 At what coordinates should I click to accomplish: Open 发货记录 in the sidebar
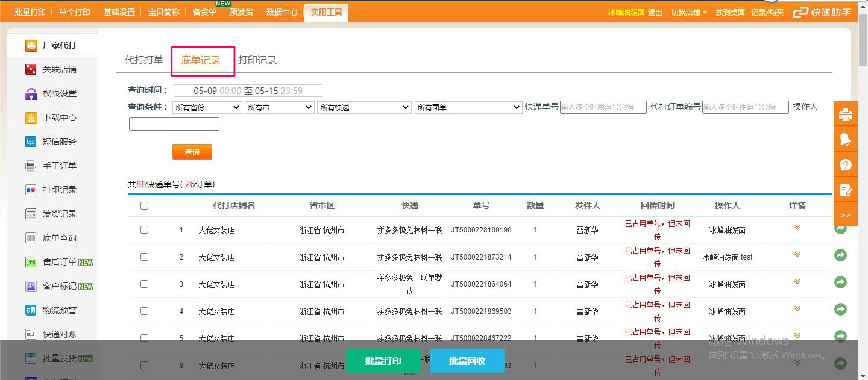click(x=52, y=214)
